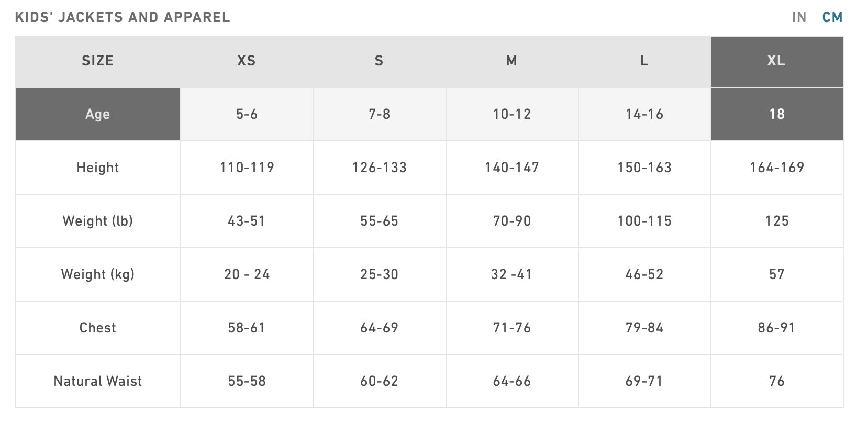Click the Weight (kg) row label
The image size is (868, 422).
98,274
